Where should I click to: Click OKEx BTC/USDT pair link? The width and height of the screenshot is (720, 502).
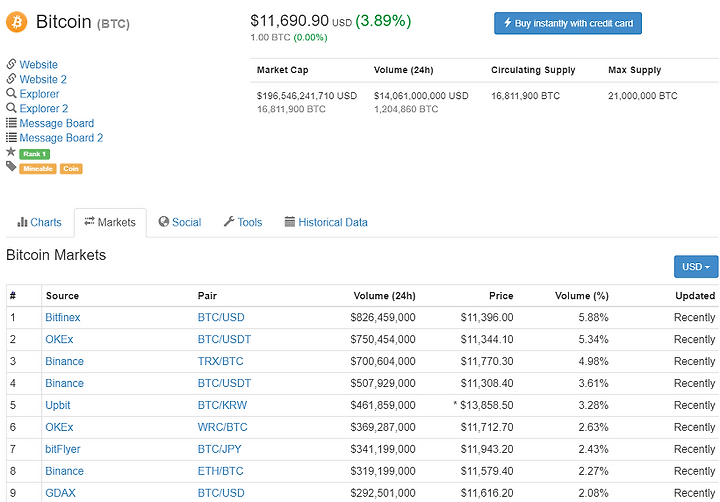point(225,339)
